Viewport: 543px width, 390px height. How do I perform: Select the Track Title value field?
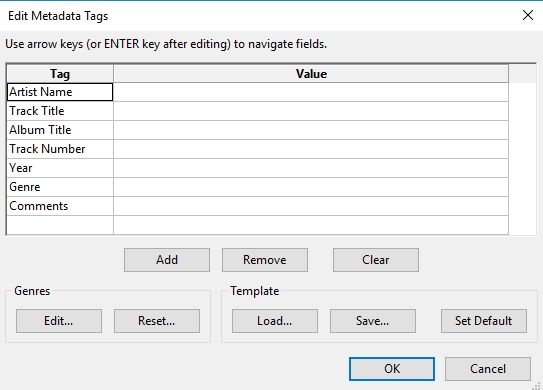311,111
